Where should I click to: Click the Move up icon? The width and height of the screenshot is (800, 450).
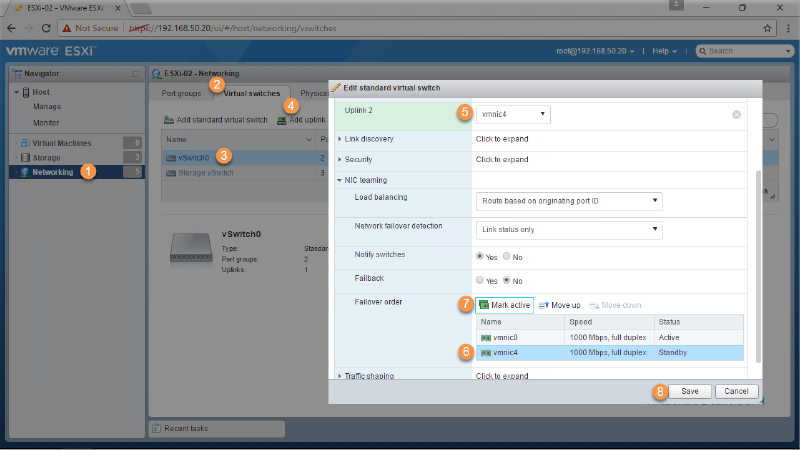pos(544,305)
